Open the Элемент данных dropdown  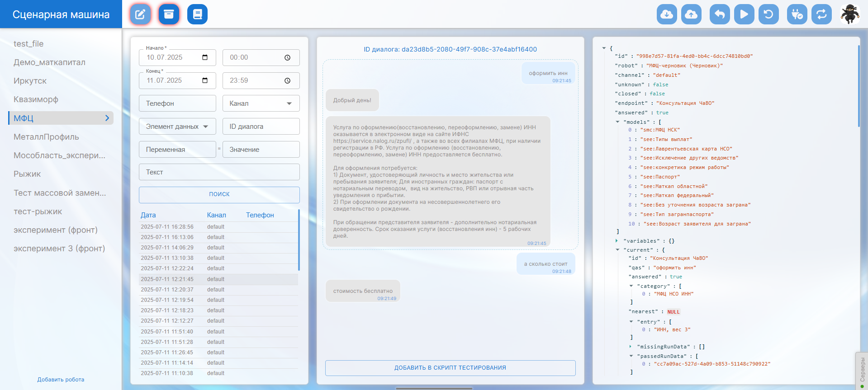click(177, 127)
